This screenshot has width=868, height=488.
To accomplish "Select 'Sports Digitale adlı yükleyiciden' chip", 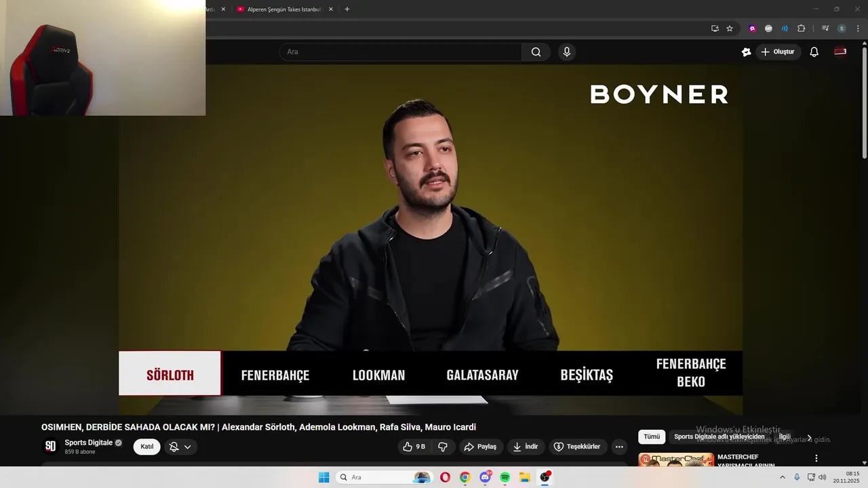I will (719, 437).
